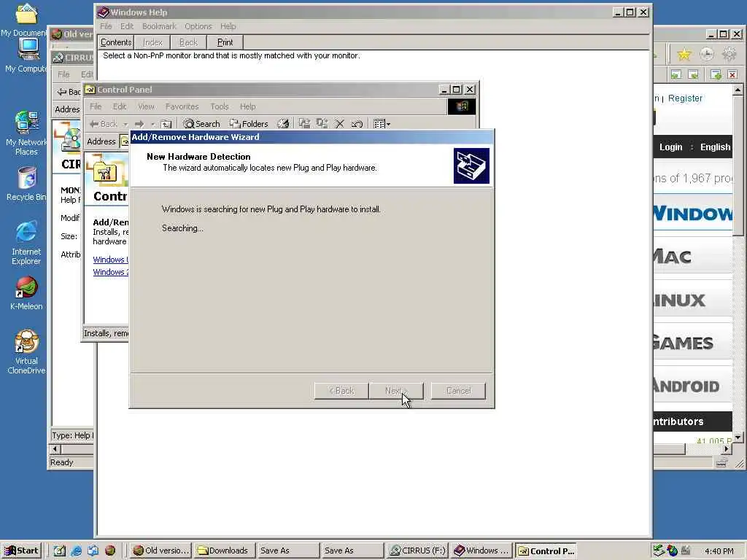Click new tab plus icon in K-Meleon
747x560 pixels.
[716, 74]
